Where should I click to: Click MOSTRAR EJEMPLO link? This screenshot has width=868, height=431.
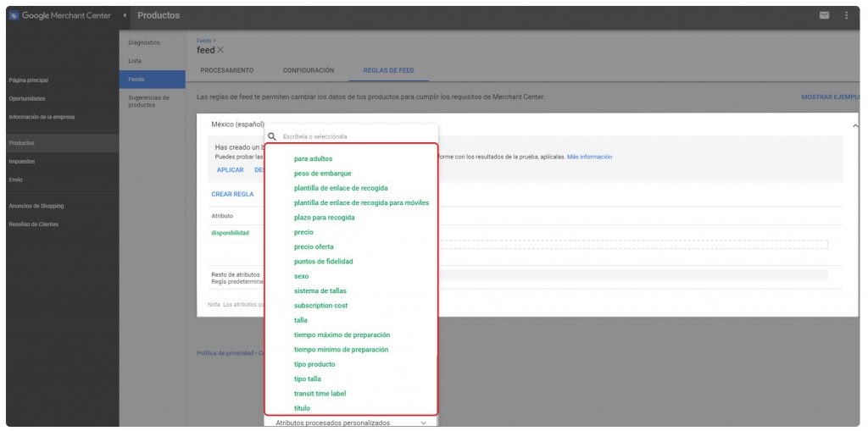pyautogui.click(x=831, y=97)
